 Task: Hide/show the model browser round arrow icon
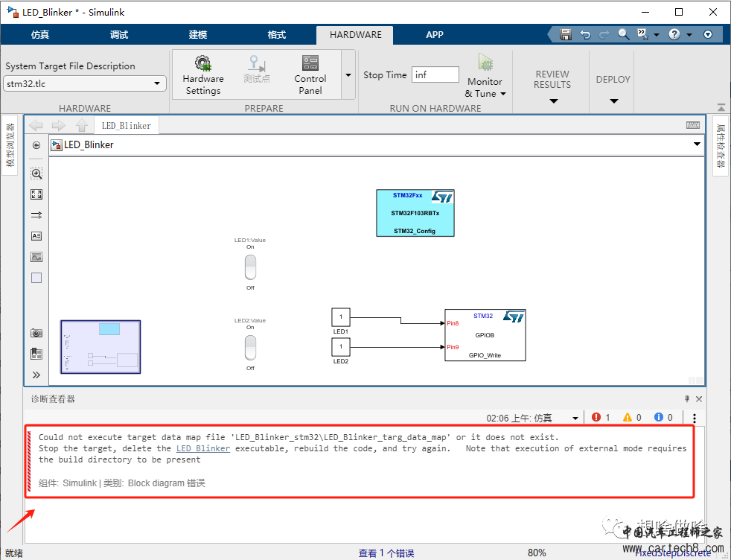(36, 145)
